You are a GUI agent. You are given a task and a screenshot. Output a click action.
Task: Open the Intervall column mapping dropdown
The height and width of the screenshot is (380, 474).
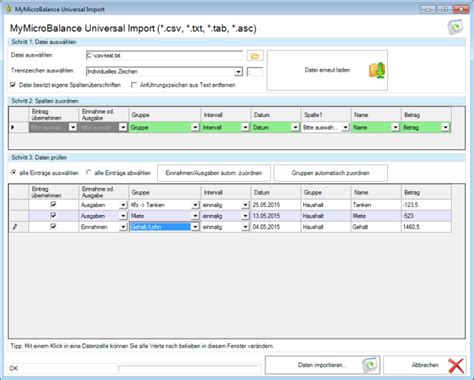coord(245,127)
